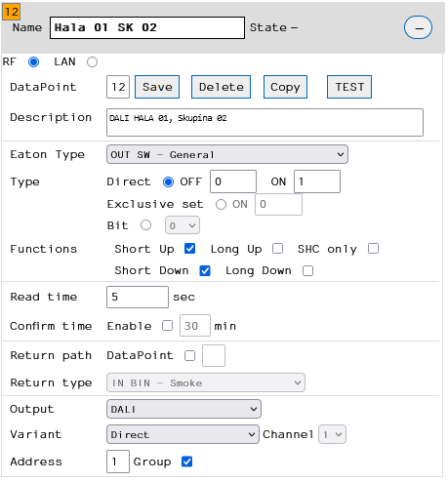Toggle the Short Up checkbox
Viewport: 448px width, 482px height.
pos(189,249)
